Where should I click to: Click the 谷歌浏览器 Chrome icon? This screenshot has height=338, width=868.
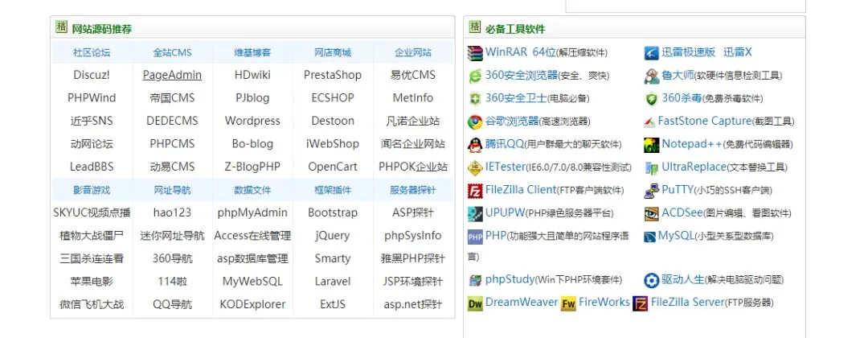coord(475,122)
